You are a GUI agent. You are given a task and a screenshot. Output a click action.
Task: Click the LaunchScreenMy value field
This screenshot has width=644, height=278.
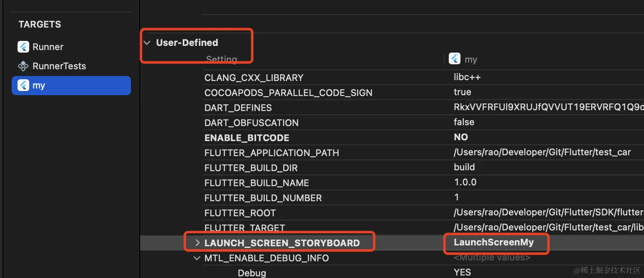coord(494,242)
